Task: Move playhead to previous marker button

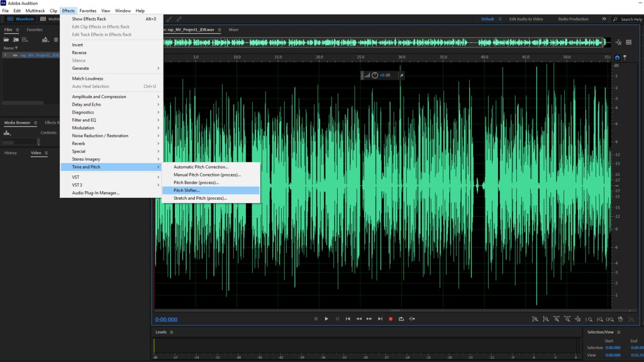Action: pyautogui.click(x=348, y=319)
